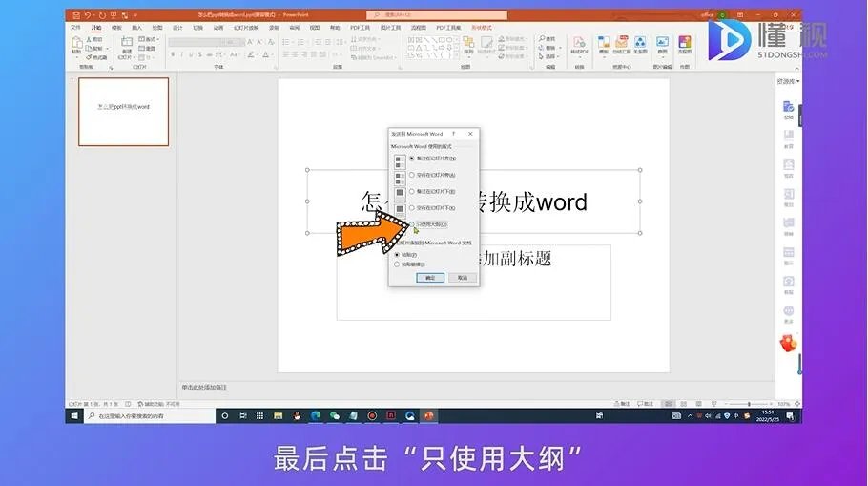Screen dimensions: 868x486
Task: Open the Summary Report (总结汇报) resource icon
Action: click(622, 44)
